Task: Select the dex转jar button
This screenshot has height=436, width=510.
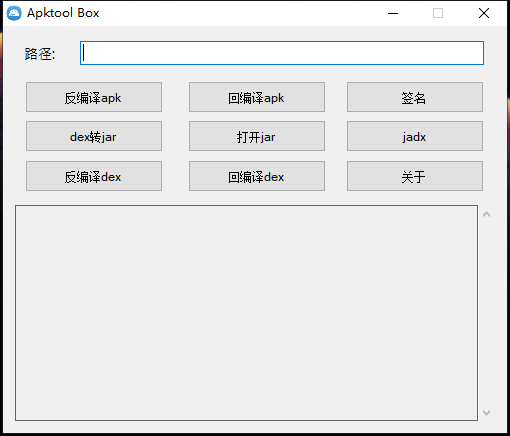Action: tap(94, 136)
